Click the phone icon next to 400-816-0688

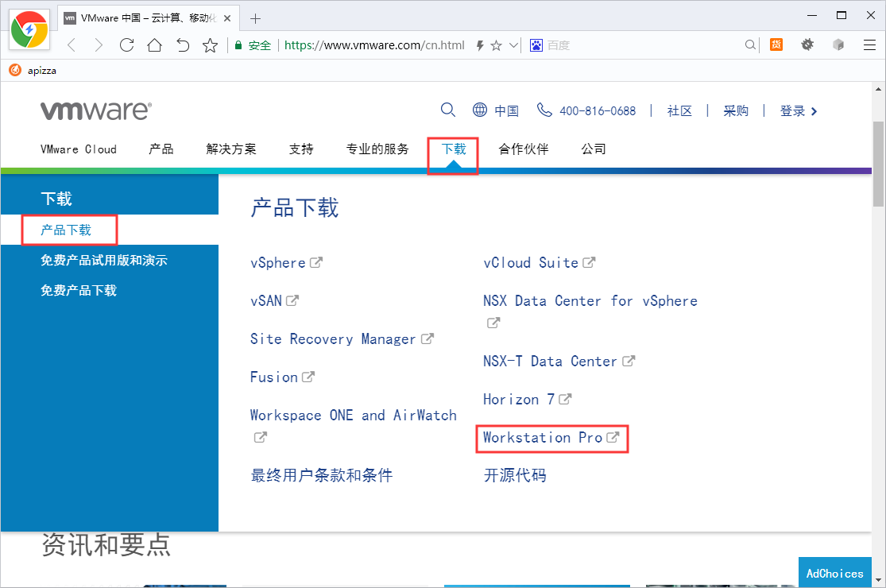point(544,110)
